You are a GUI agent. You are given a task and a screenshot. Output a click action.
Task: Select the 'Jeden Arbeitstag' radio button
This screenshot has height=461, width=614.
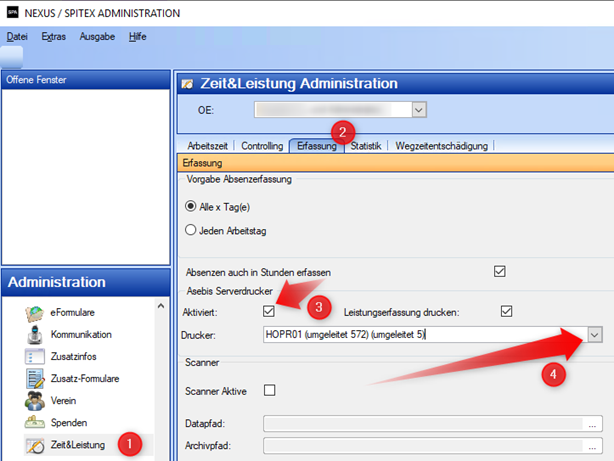click(x=190, y=230)
